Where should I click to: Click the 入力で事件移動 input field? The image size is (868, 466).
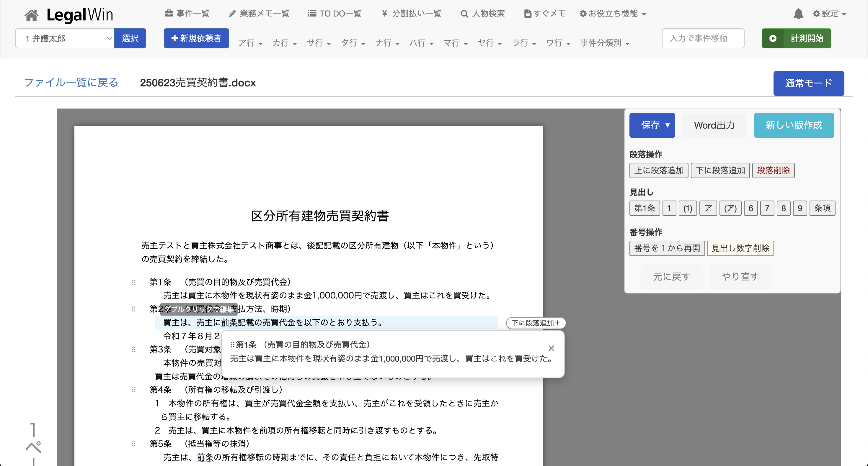click(x=703, y=38)
